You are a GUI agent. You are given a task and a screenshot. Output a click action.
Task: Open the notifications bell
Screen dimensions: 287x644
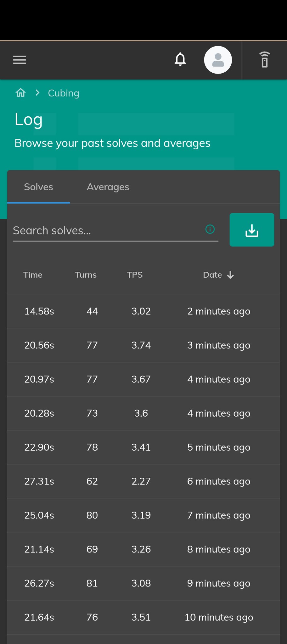coord(180,59)
